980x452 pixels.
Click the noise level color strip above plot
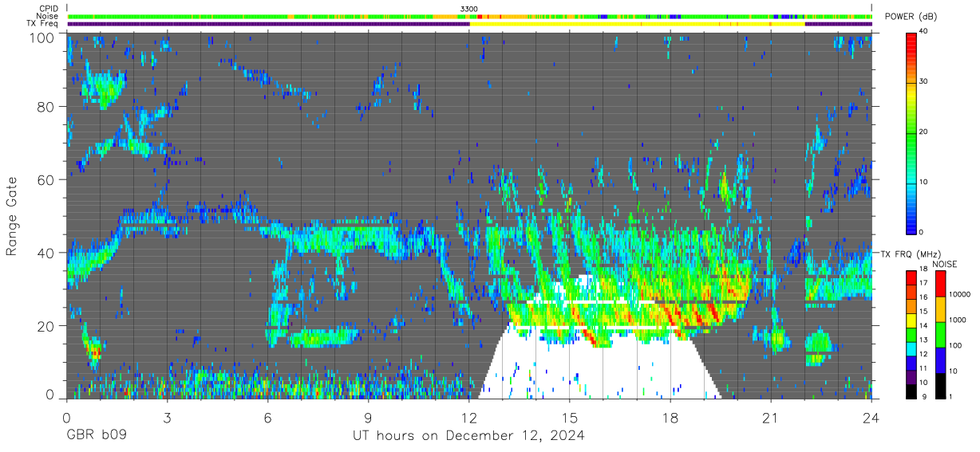pyautogui.click(x=469, y=16)
